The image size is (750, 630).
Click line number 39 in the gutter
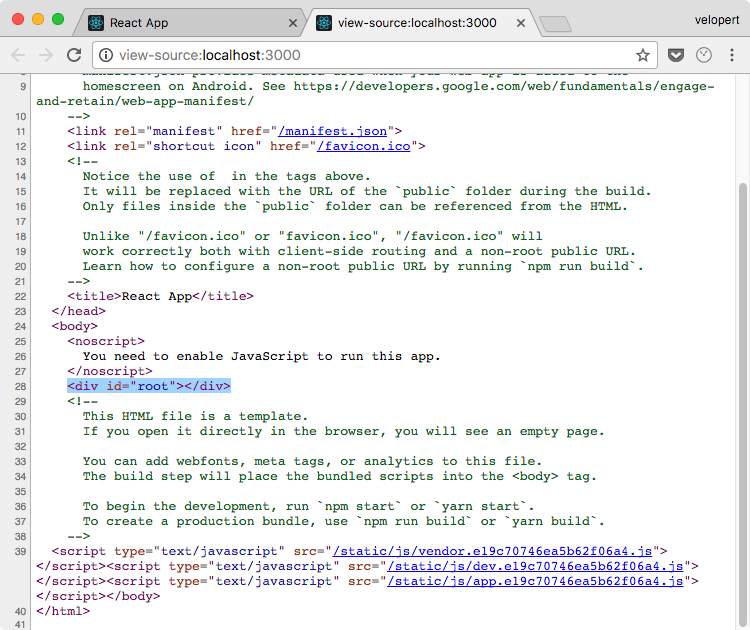(20, 552)
